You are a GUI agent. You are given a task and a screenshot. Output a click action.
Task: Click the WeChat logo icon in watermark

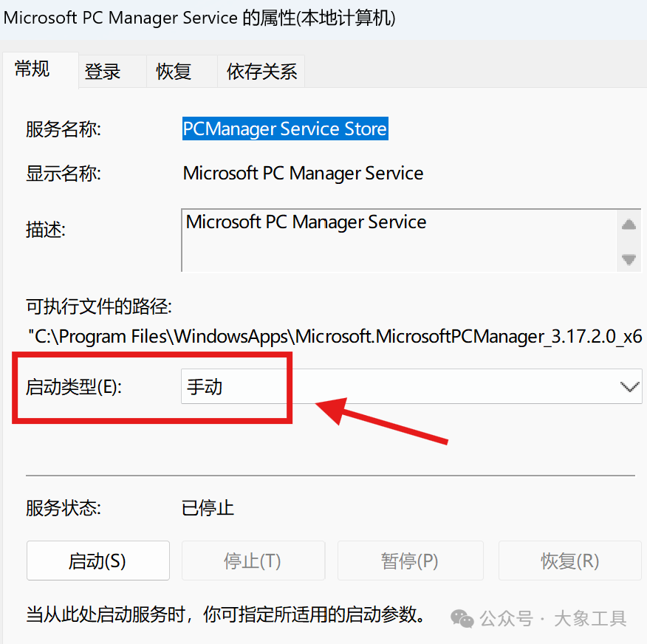(463, 617)
